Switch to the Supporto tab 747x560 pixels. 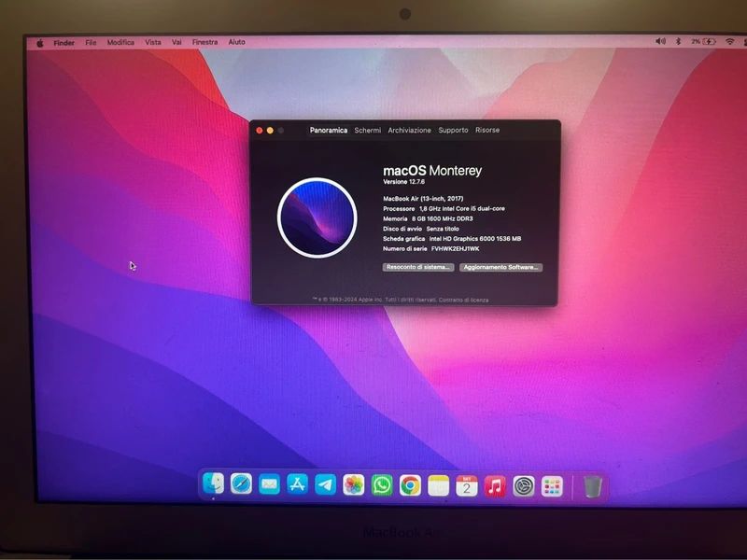coord(453,130)
